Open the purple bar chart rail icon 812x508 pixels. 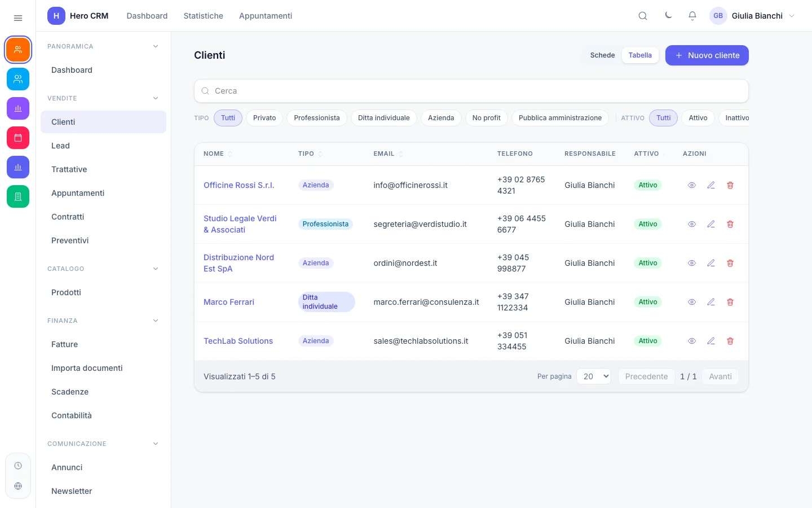pos(18,108)
